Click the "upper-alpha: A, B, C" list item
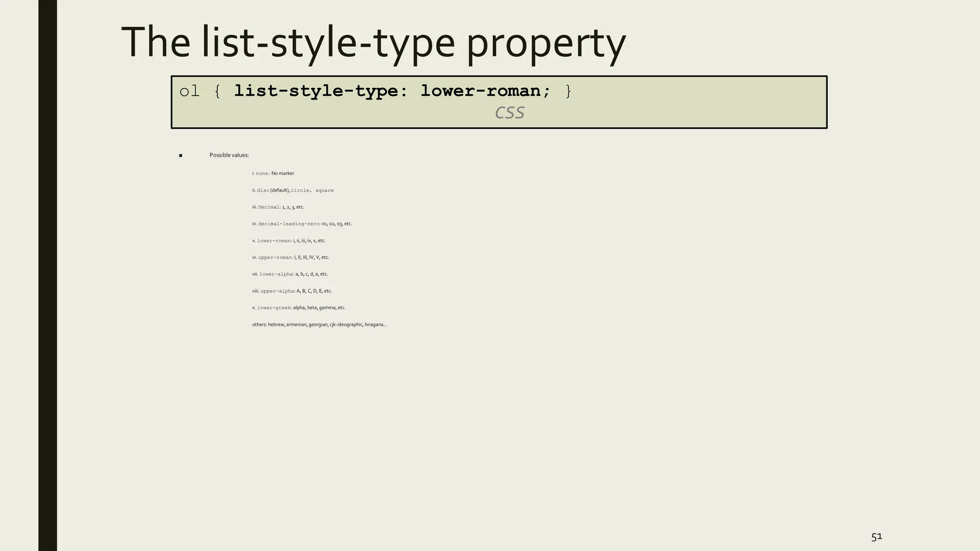Viewport: 980px width, 551px height. coord(292,291)
